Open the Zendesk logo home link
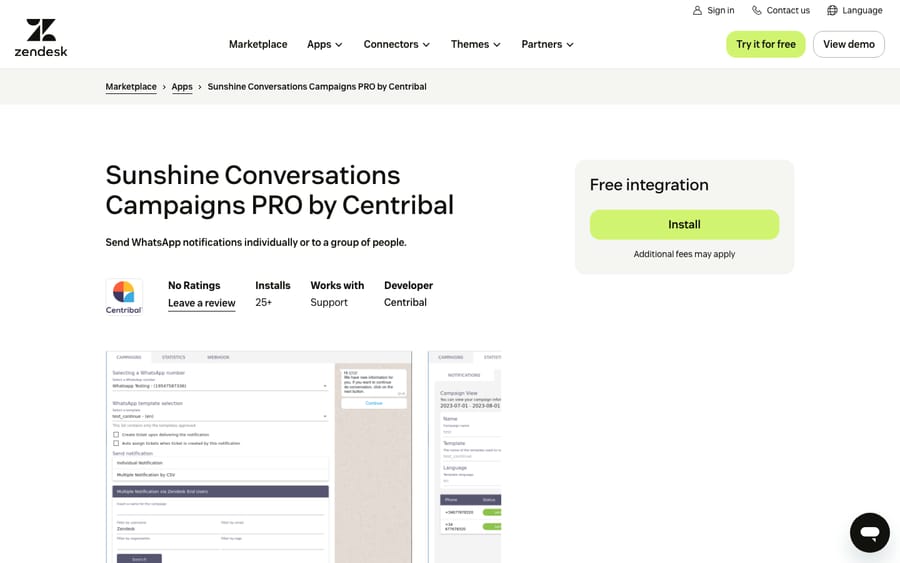Viewport: 900px width, 563px height. coord(41,38)
